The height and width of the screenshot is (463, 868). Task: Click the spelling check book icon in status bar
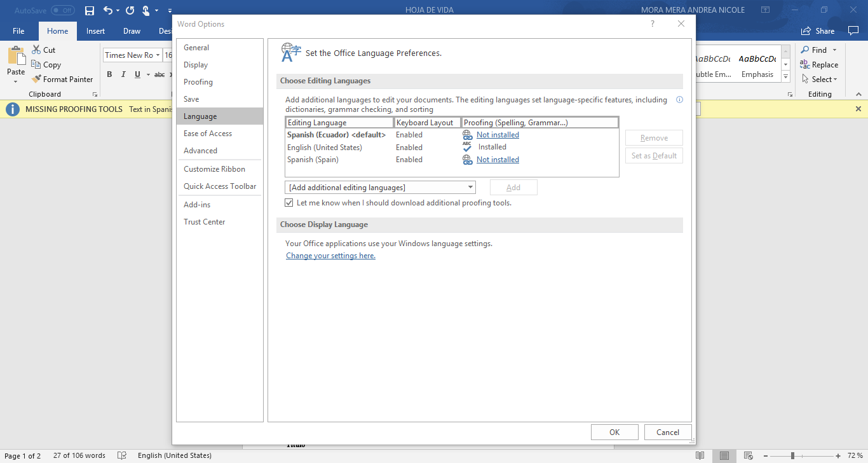121,455
